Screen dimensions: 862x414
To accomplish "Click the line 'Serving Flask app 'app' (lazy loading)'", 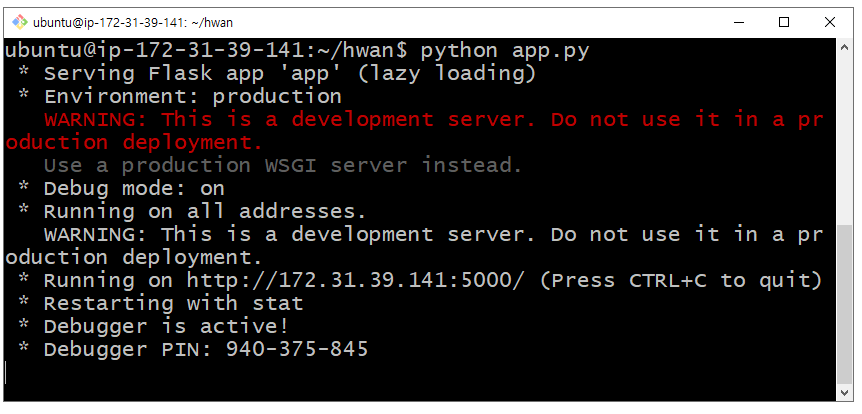I will coord(290,74).
